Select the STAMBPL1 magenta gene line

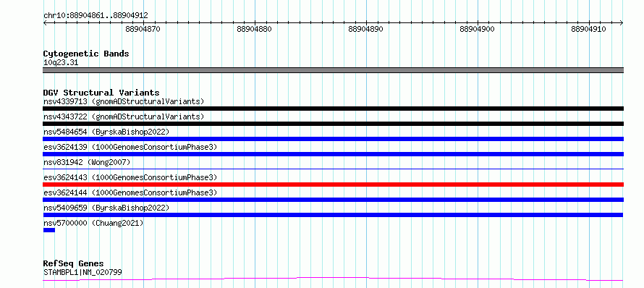333,279
